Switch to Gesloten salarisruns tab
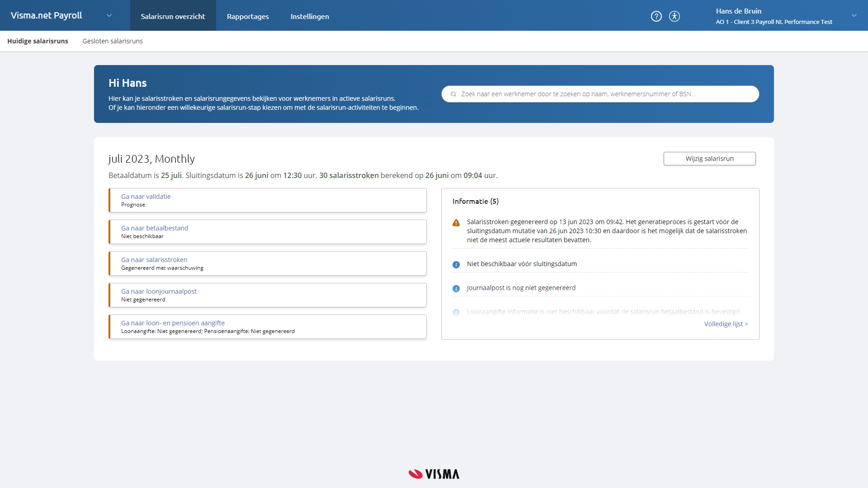Viewport: 868px width, 488px height. coord(113,41)
